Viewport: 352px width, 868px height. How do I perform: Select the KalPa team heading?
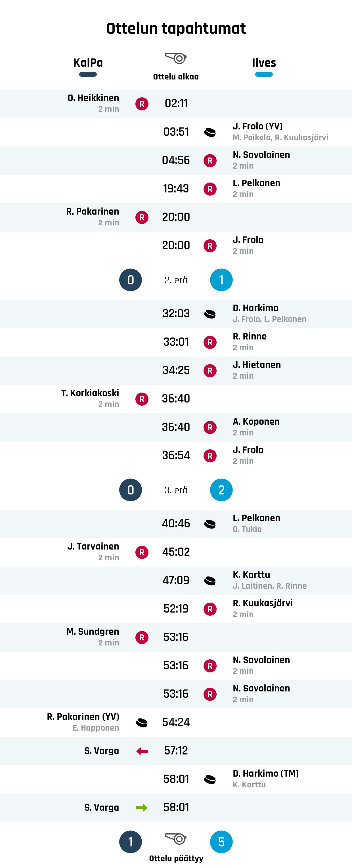tap(88, 63)
